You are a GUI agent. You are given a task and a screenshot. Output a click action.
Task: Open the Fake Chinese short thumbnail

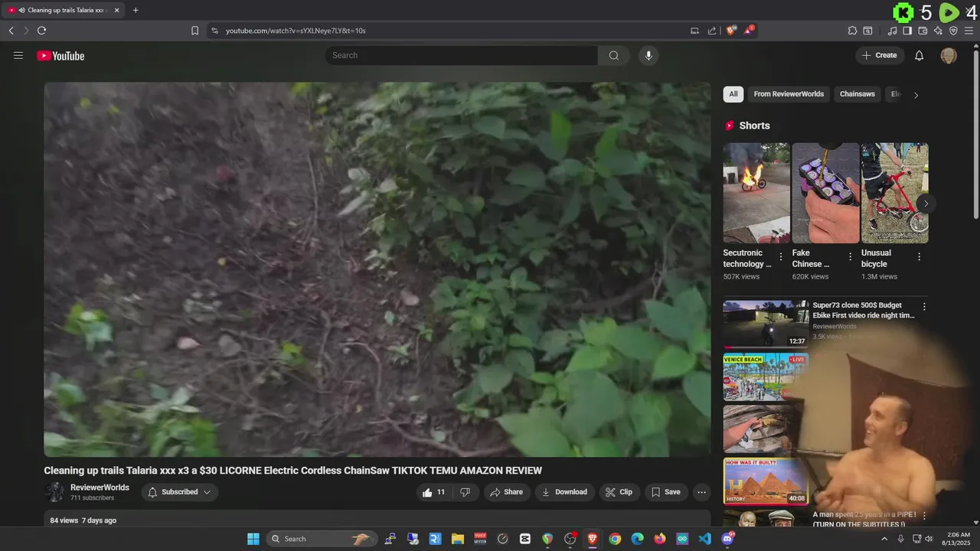[x=825, y=193]
